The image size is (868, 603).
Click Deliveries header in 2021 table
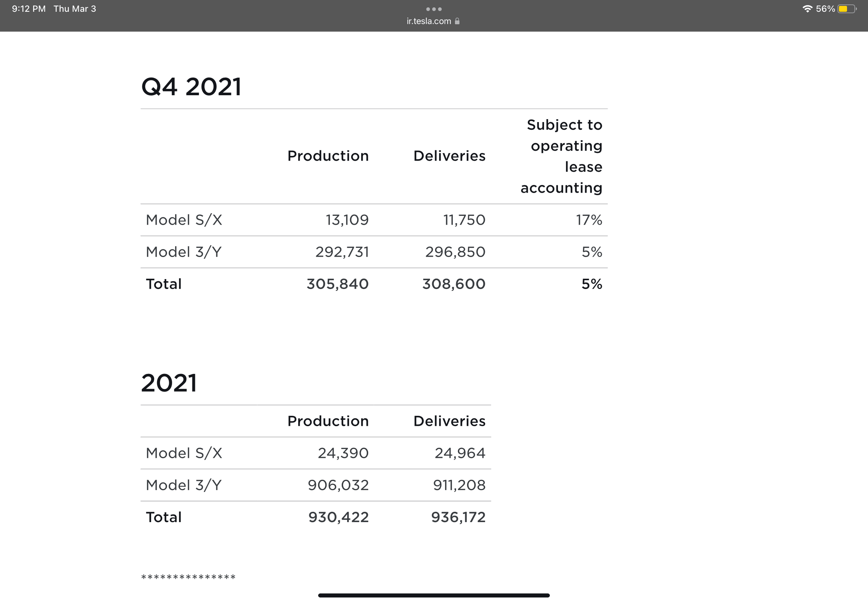[x=449, y=421]
